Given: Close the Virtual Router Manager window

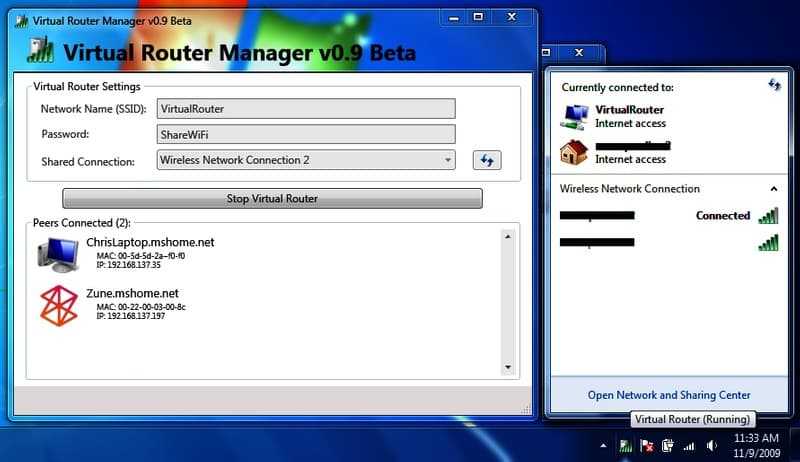Looking at the screenshot, I should (512, 17).
